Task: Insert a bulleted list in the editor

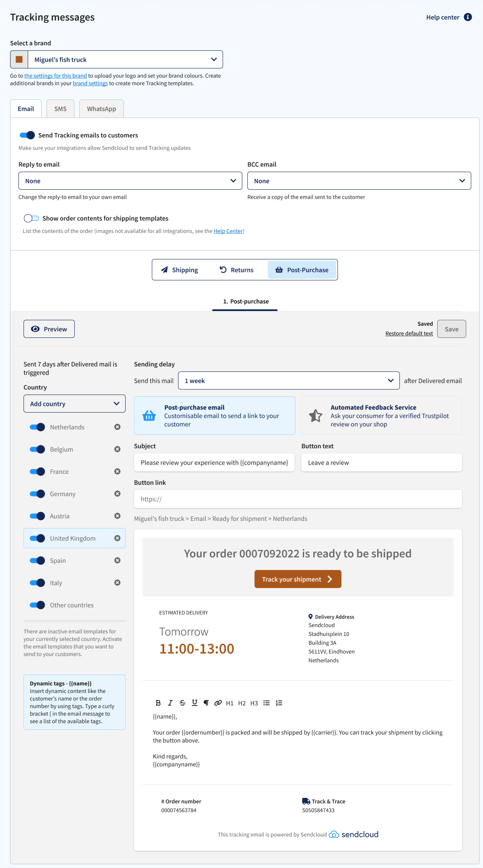Action: [266, 703]
